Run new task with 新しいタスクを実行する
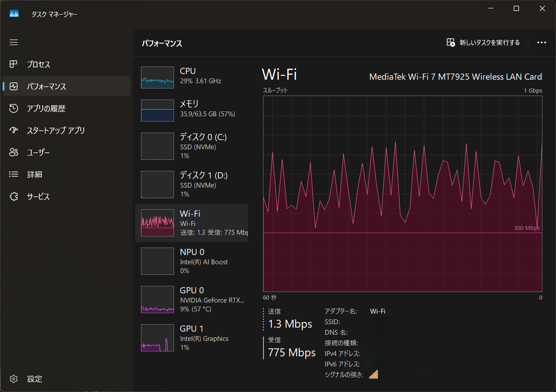This screenshot has width=556, height=392. tap(483, 43)
